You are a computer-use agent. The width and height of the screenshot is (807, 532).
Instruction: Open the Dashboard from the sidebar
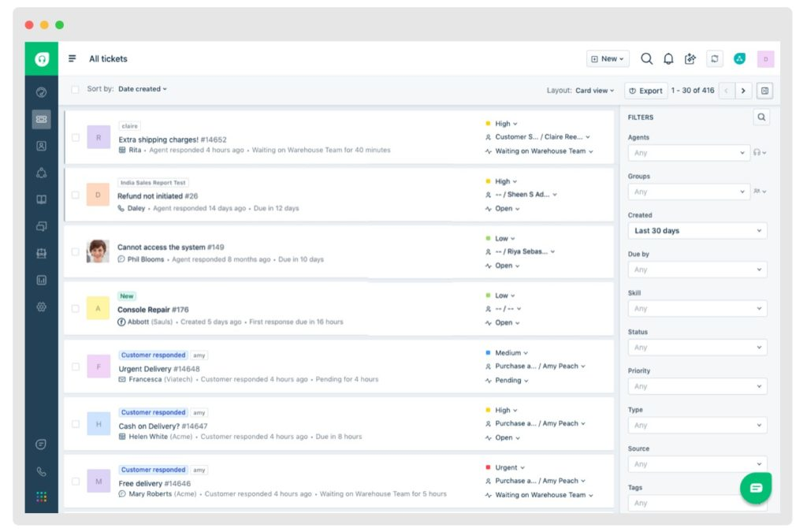pos(41,91)
